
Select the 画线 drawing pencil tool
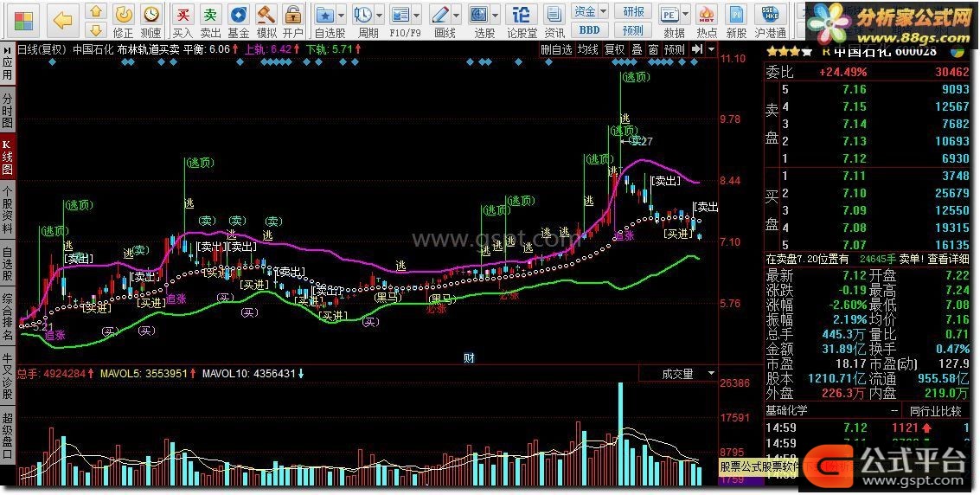coord(440,15)
